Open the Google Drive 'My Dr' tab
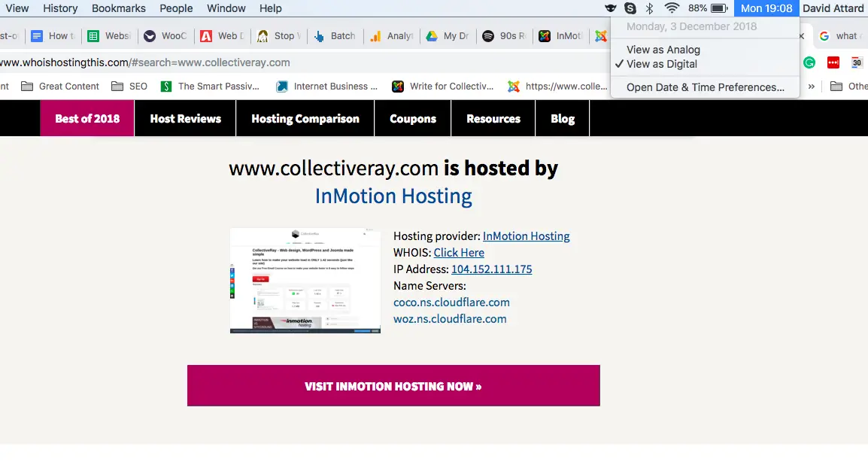This screenshot has height=468, width=868. (x=448, y=36)
